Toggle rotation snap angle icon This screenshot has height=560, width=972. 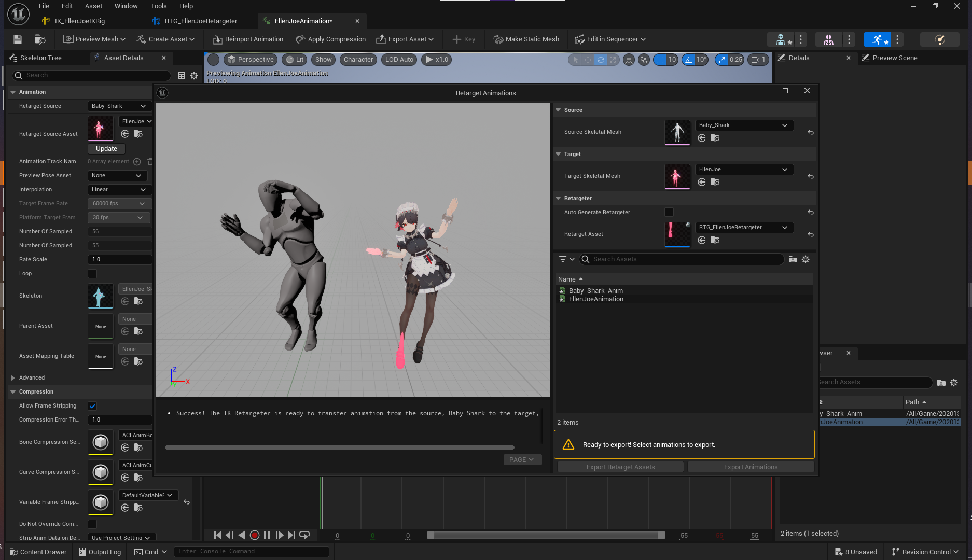(x=688, y=60)
